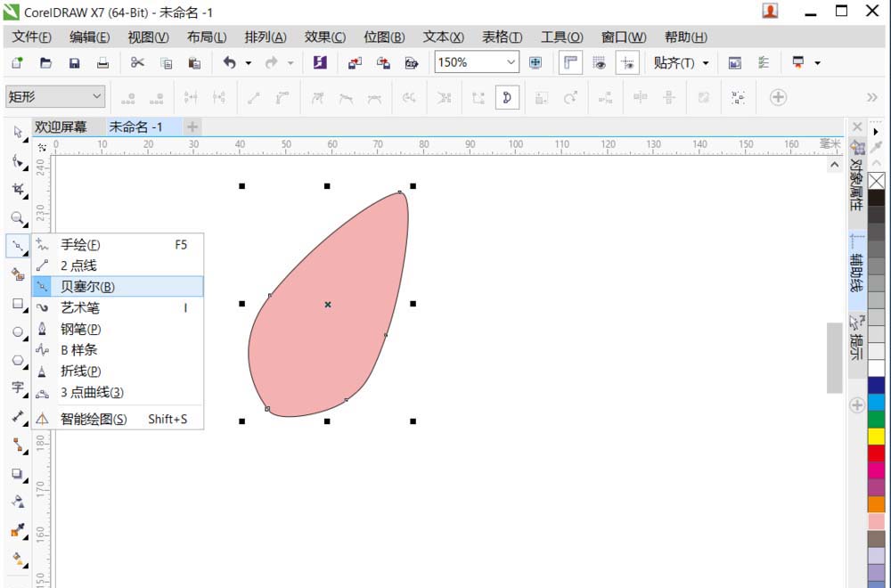Open the 150% zoom level dropdown
This screenshot has height=588, width=891.
pyautogui.click(x=511, y=63)
